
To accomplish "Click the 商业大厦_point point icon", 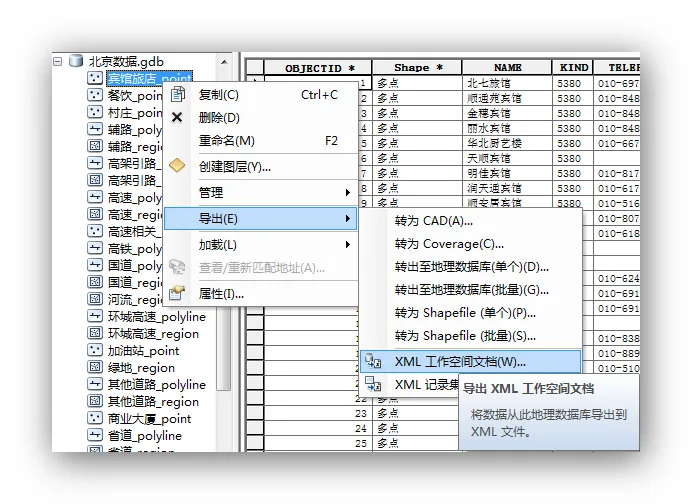I will tap(95, 418).
